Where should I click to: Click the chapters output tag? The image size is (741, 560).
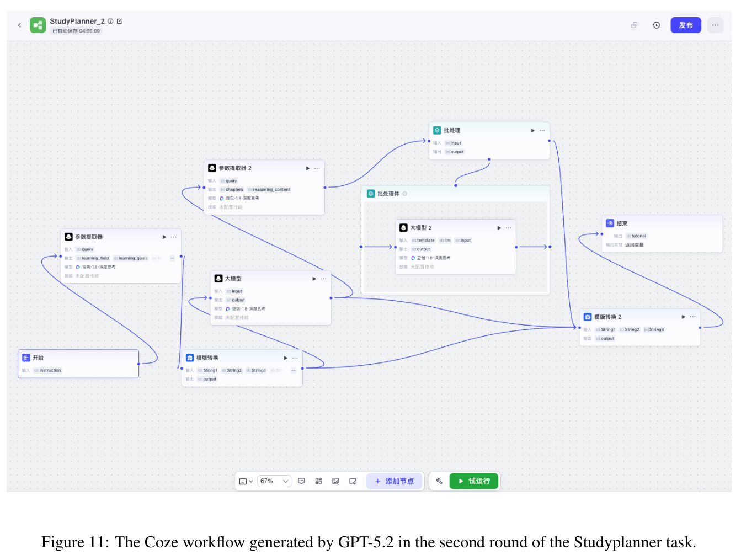point(232,190)
